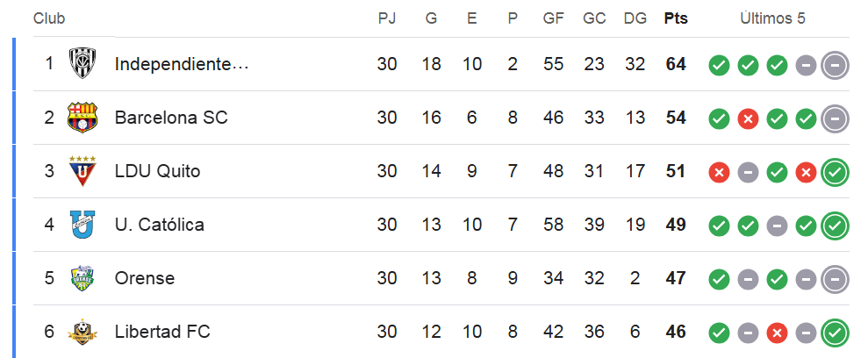This screenshot has width=868, height=358.
Task: Click Barcelona SC's red loss result icon
Action: coord(748,118)
